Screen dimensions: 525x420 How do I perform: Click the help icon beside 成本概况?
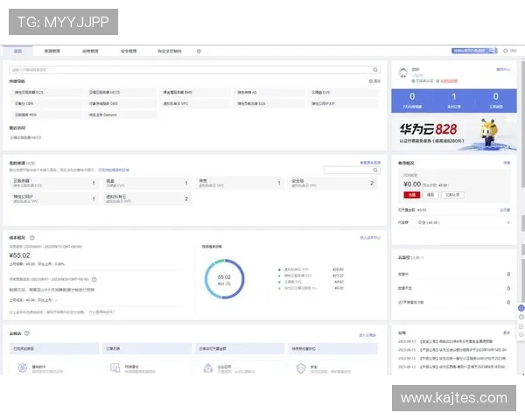(x=32, y=237)
